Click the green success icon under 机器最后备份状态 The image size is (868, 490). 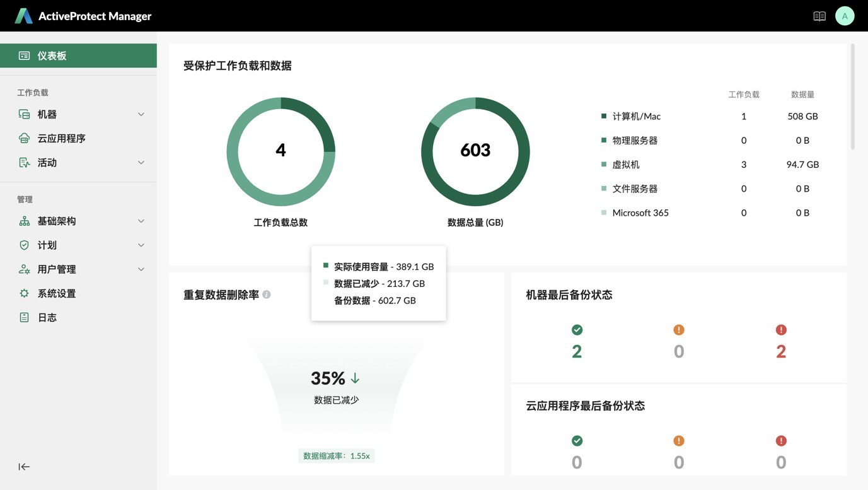pyautogui.click(x=577, y=330)
